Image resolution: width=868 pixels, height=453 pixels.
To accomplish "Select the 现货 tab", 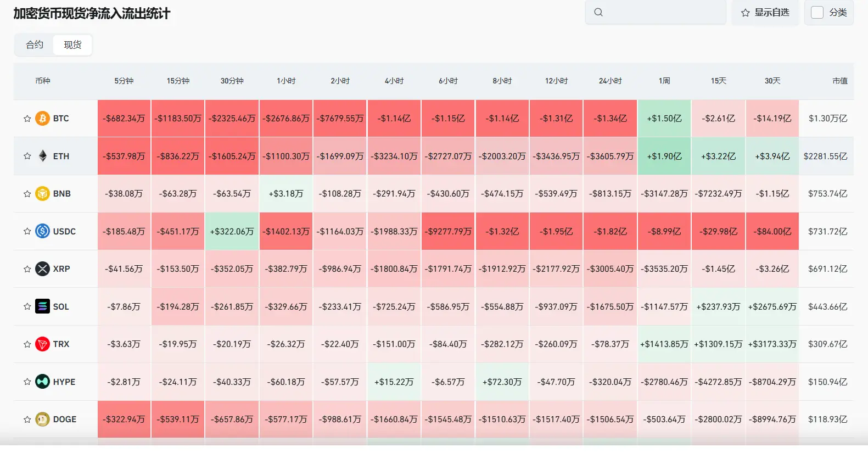I will (72, 44).
